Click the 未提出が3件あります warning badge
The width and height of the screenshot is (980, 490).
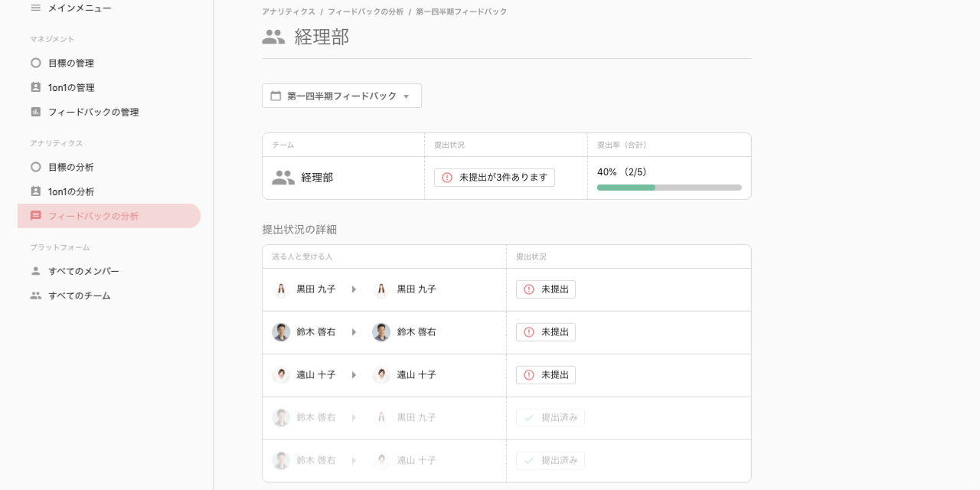495,178
